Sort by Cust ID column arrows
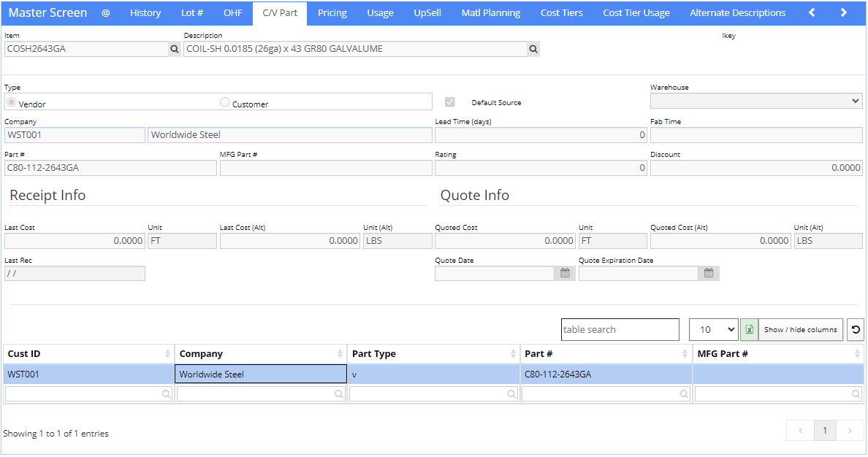The width and height of the screenshot is (868, 457). pos(167,354)
